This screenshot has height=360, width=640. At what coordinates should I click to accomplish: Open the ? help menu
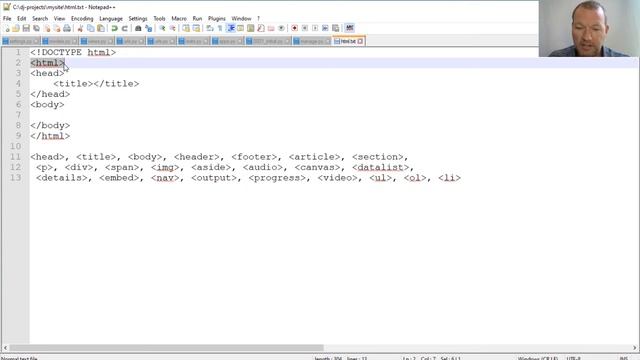click(258, 18)
